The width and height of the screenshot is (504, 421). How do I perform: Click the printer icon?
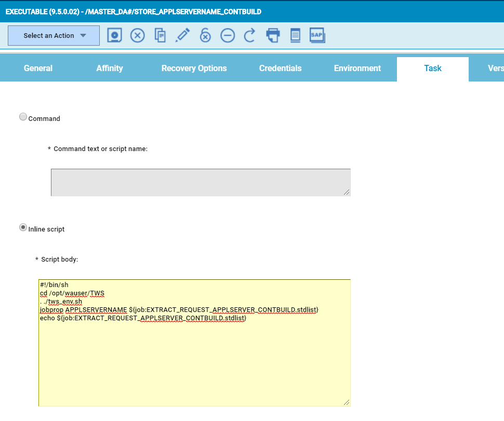(273, 35)
